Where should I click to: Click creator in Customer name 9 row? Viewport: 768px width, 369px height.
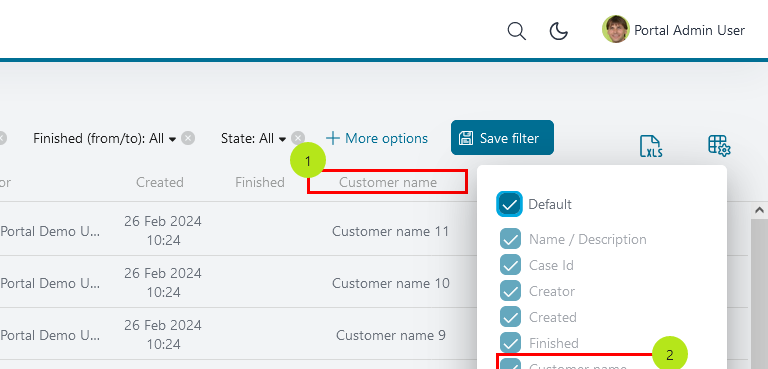coord(50,335)
